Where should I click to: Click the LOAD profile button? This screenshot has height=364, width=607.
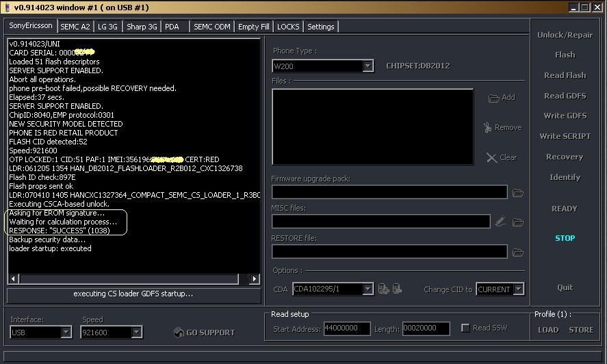coord(548,330)
